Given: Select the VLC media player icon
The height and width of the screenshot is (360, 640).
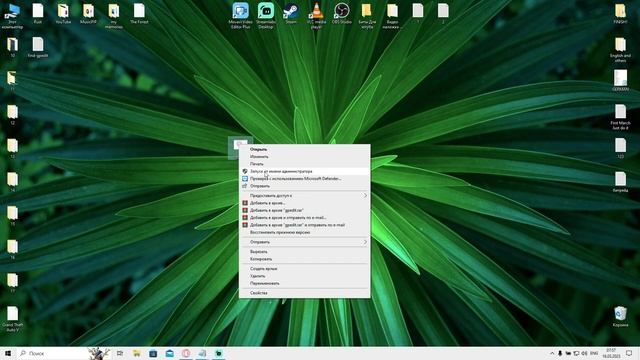Looking at the screenshot, I should [316, 16].
